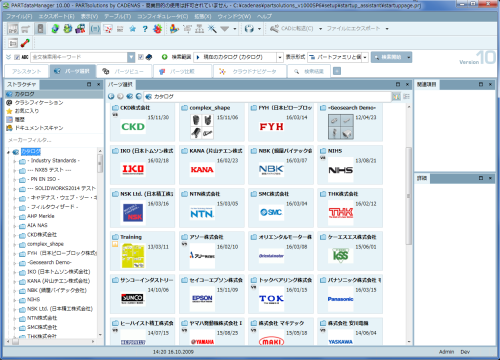
Task: Click the magic wand toolbar icon
Action: click(x=212, y=29)
